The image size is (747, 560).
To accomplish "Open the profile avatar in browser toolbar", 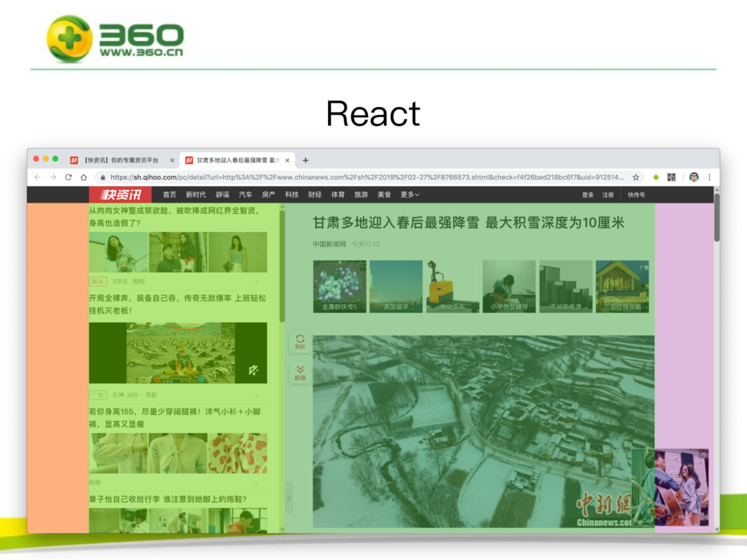I will click(x=693, y=177).
